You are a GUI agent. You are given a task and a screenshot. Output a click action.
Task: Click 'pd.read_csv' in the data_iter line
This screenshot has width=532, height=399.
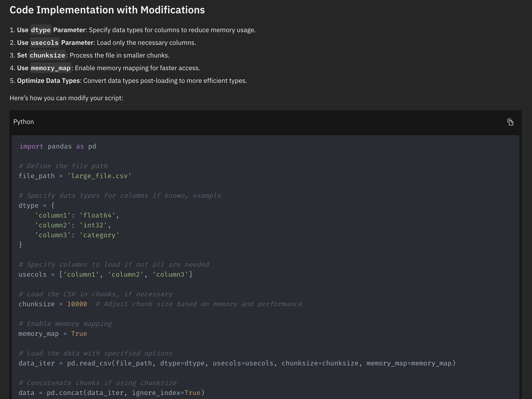89,363
